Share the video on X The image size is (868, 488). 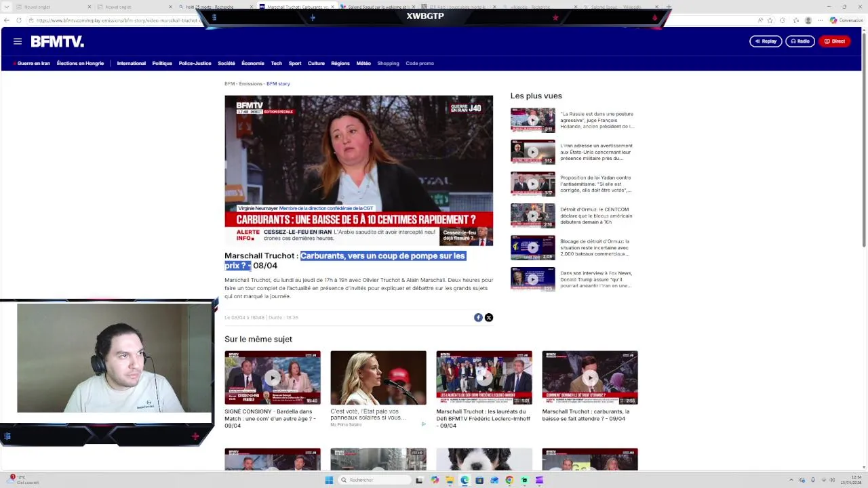[x=488, y=317]
